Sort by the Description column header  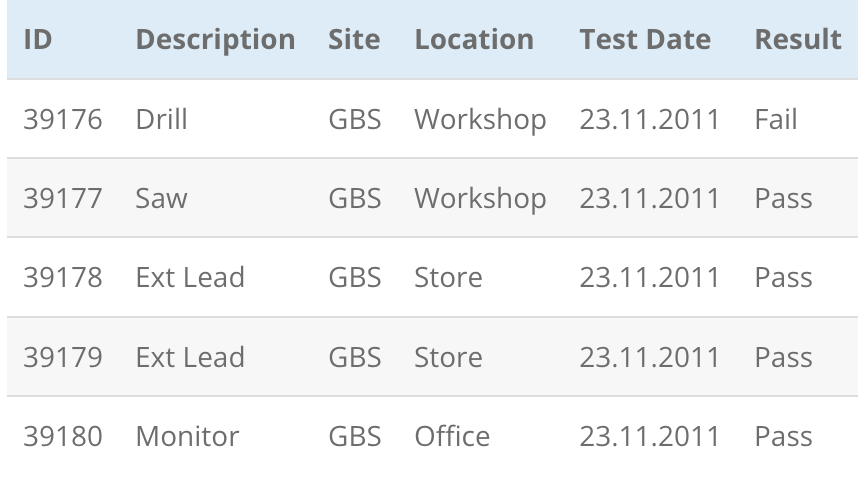point(215,39)
